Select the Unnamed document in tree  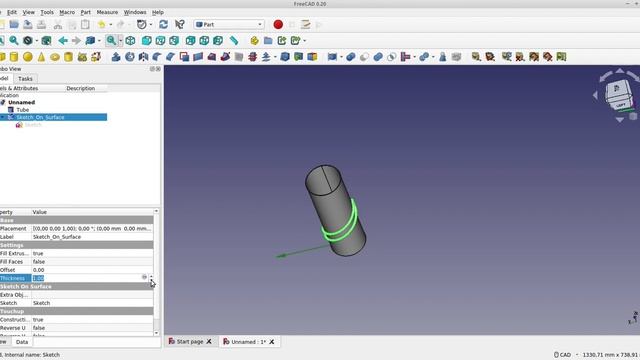click(x=21, y=102)
